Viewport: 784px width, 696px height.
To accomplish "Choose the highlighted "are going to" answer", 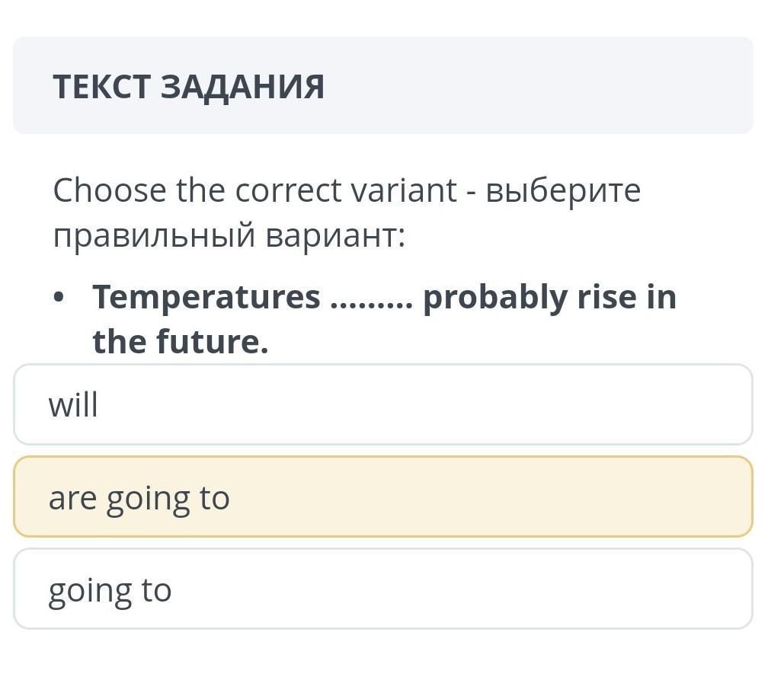I will point(382,497).
